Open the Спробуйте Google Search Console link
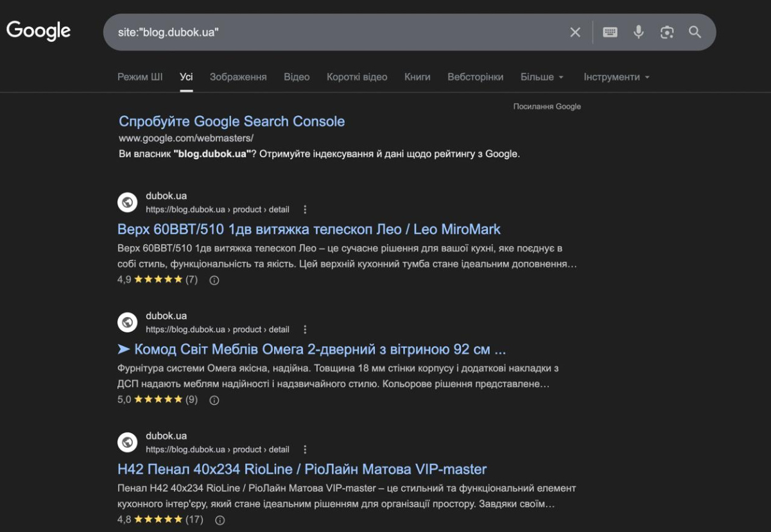This screenshot has height=532, width=771. (232, 121)
